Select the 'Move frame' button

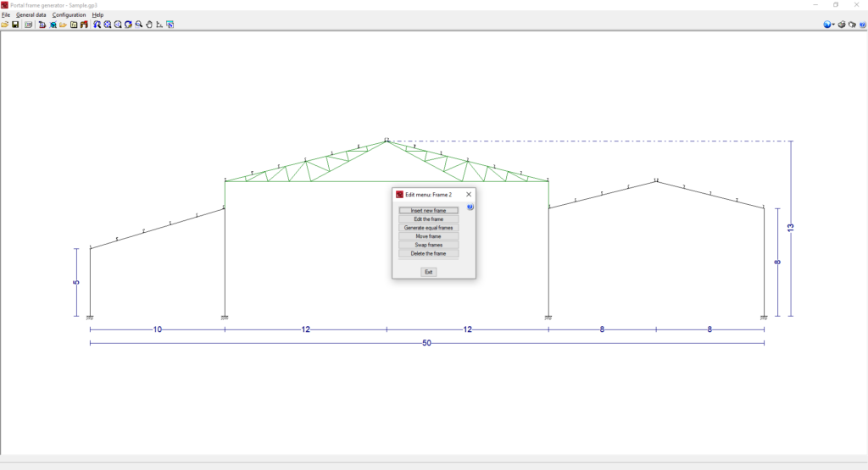pos(428,236)
